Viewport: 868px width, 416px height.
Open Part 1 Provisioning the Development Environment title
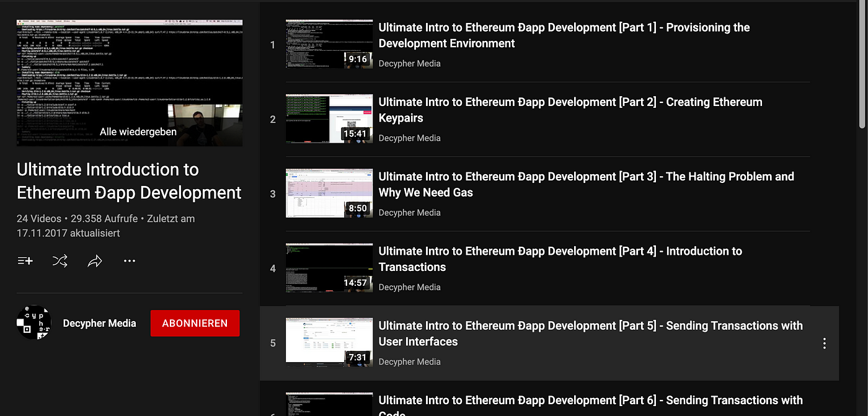pyautogui.click(x=564, y=35)
